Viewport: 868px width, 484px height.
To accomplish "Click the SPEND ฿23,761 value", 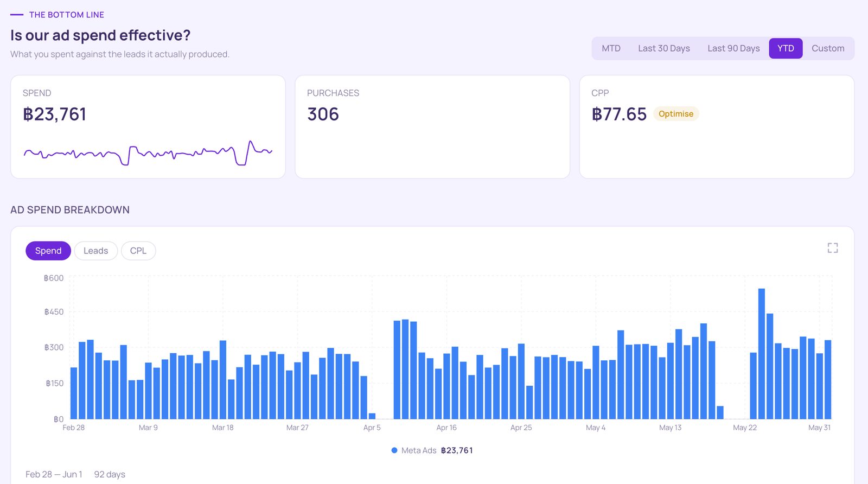I will coord(54,114).
